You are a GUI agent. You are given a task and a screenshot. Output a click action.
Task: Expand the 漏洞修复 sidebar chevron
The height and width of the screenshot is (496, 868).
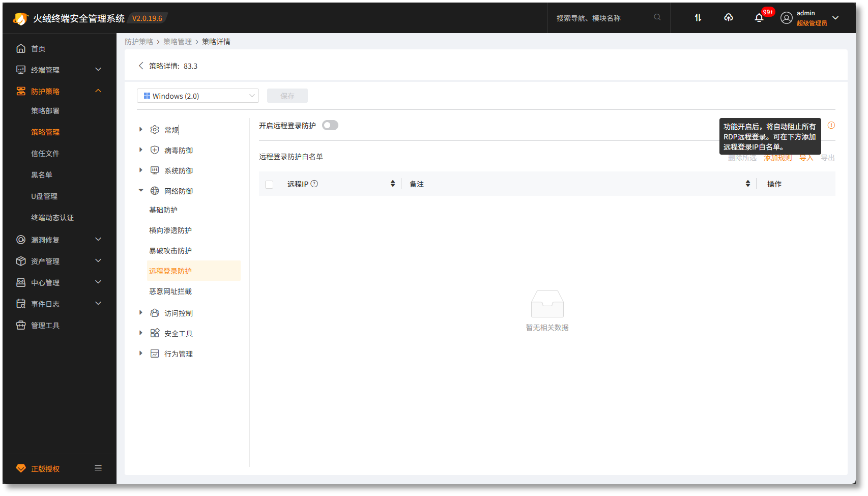pyautogui.click(x=98, y=239)
